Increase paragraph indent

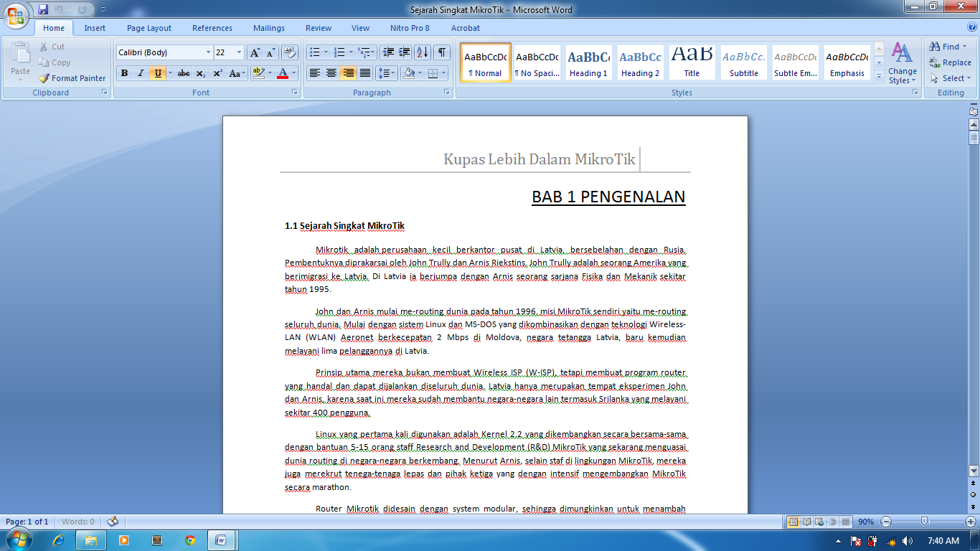click(x=405, y=52)
